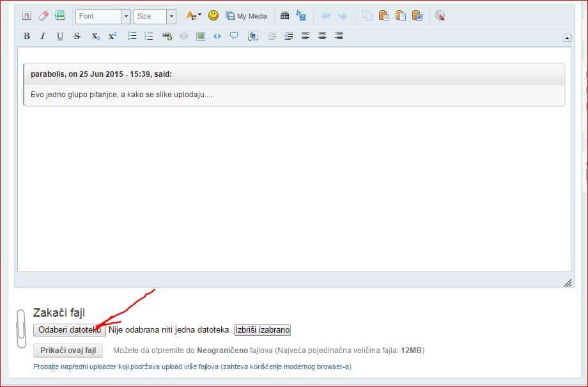The width and height of the screenshot is (588, 387).
Task: Collapse the editor toolbar with arrow
Action: pos(567,38)
